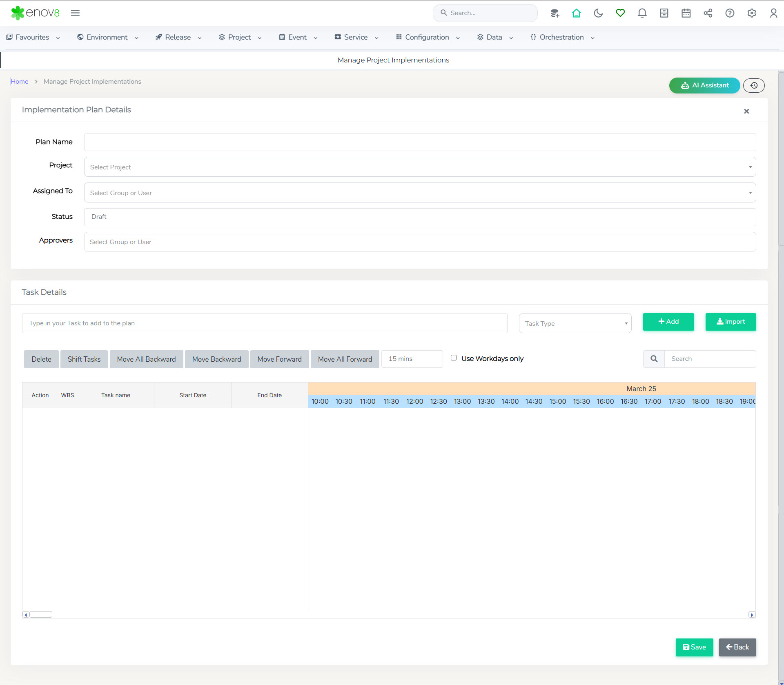Click the hamburger menu icon beside the logo
784x685 pixels.
point(75,13)
